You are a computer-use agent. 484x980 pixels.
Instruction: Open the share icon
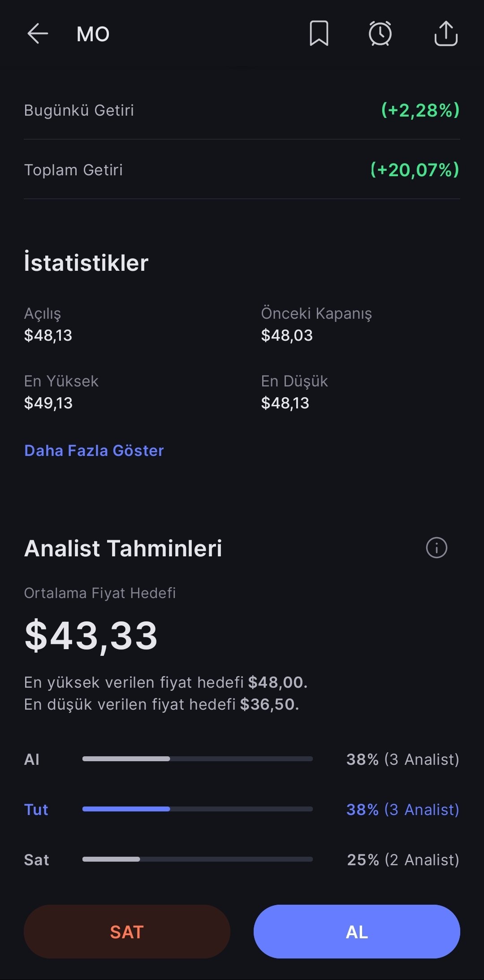pyautogui.click(x=445, y=34)
